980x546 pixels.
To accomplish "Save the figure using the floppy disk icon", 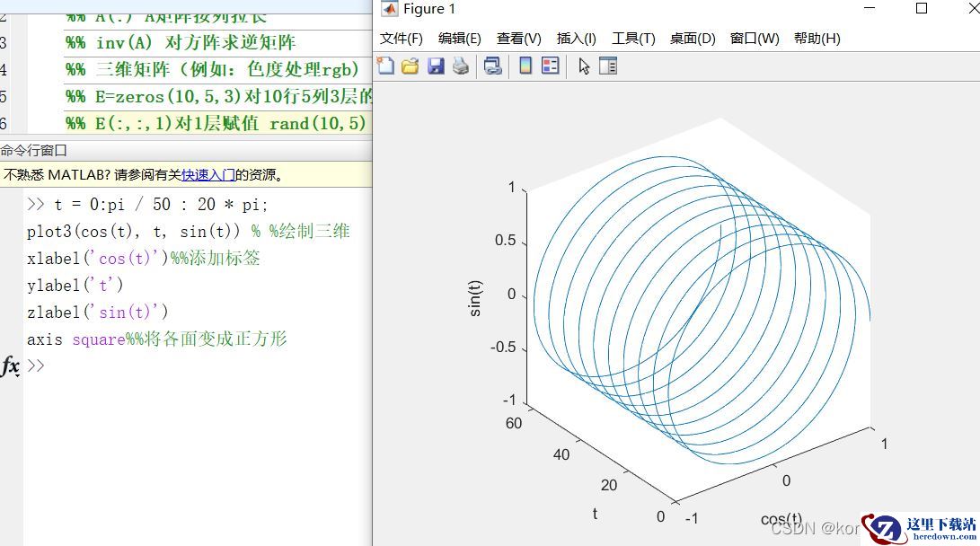I will (436, 66).
